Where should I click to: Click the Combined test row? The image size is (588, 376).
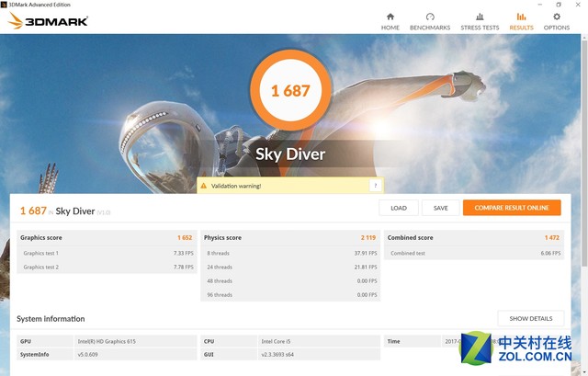(476, 254)
